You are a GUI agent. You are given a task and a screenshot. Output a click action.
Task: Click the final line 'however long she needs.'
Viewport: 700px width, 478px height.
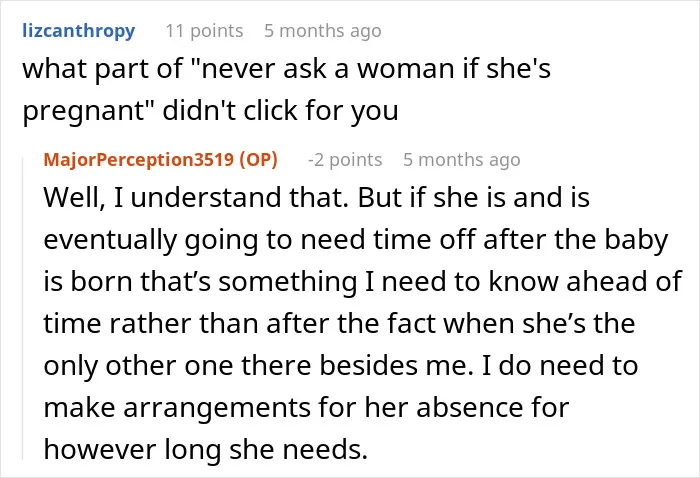(205, 449)
